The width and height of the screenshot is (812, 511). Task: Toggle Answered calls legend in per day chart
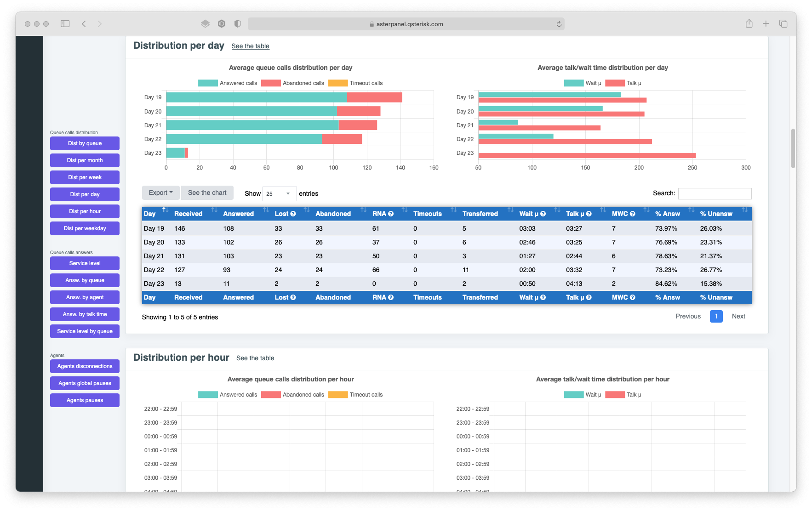(x=228, y=83)
